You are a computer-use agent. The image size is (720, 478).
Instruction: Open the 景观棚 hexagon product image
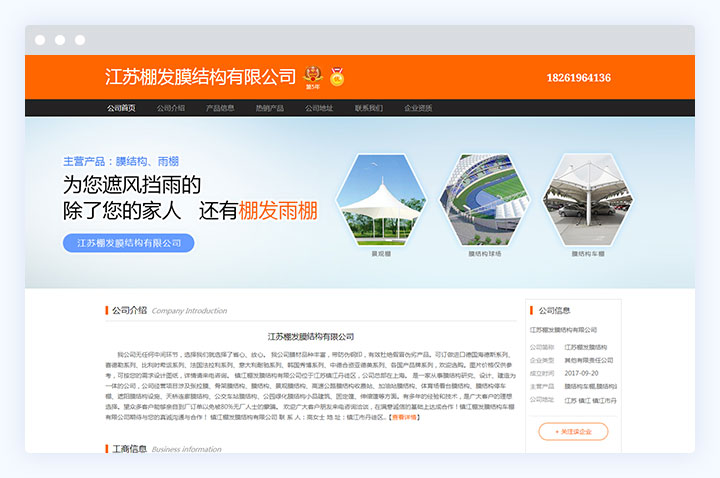tap(381, 199)
